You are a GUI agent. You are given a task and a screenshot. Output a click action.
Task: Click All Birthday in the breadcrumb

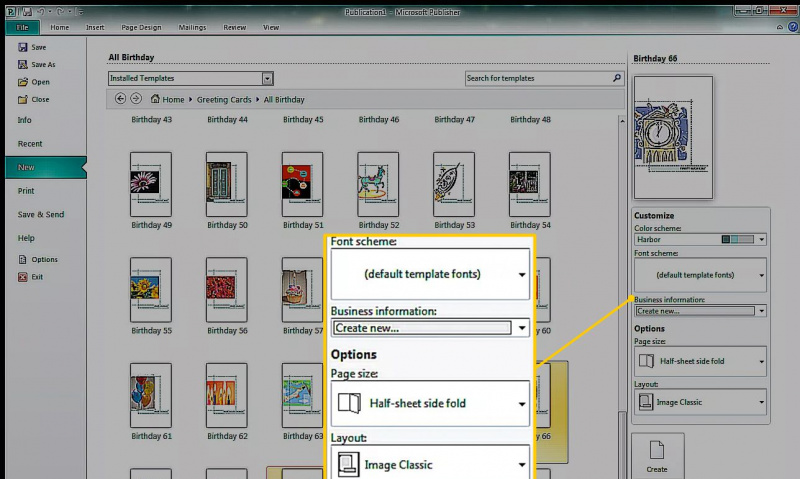(284, 99)
